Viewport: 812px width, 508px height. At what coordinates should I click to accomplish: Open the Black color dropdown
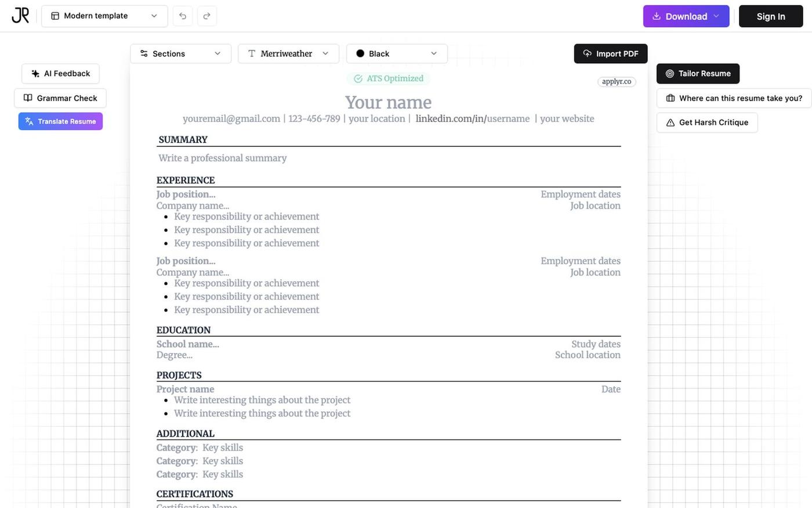coord(397,53)
